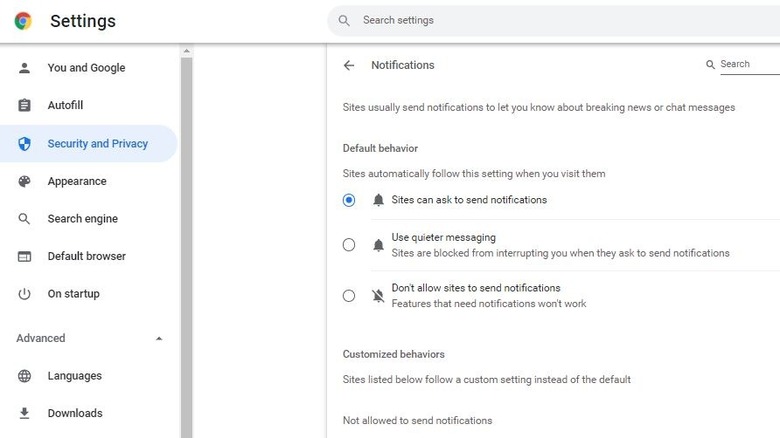780x438 pixels.
Task: Click the You and Google person icon
Action: point(25,68)
